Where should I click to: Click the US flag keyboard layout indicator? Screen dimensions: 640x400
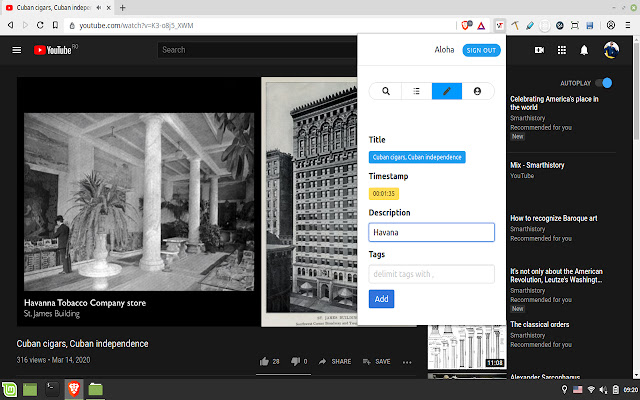point(578,389)
